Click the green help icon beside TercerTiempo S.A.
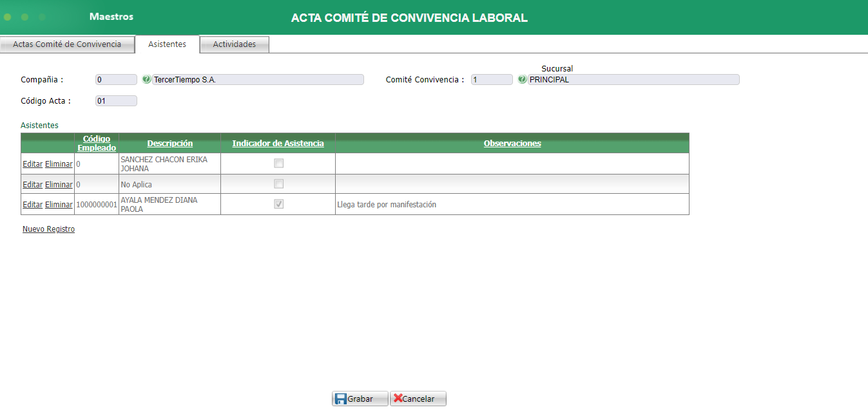 click(147, 79)
